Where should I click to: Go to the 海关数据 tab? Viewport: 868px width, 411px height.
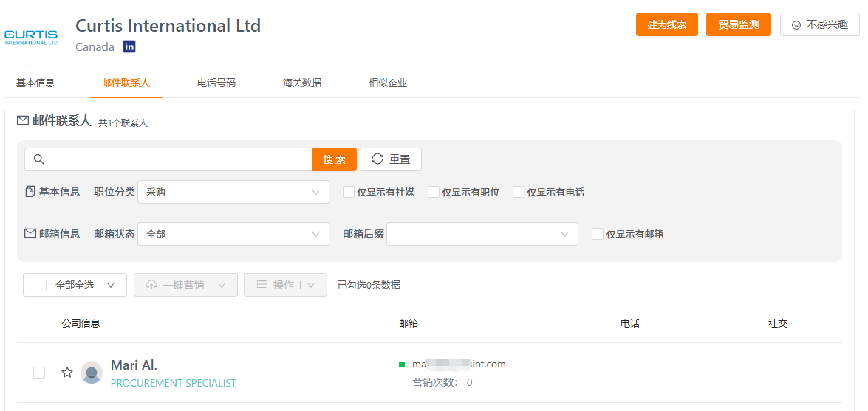coord(301,83)
